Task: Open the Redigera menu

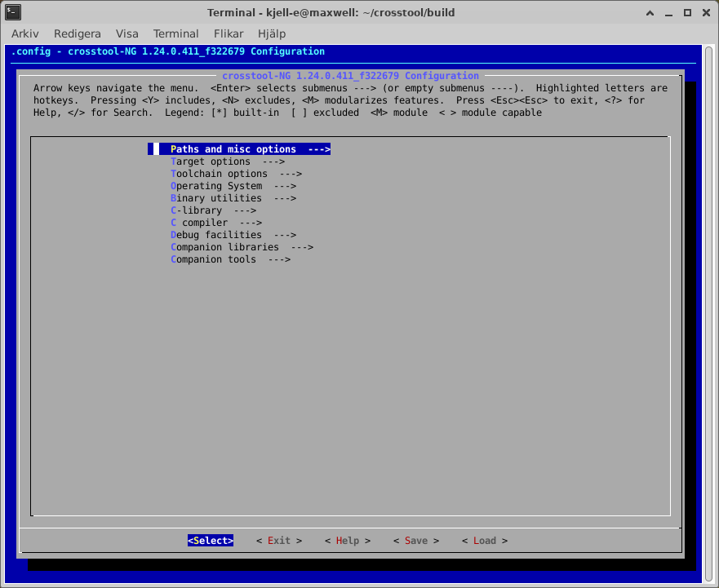Action: point(77,34)
